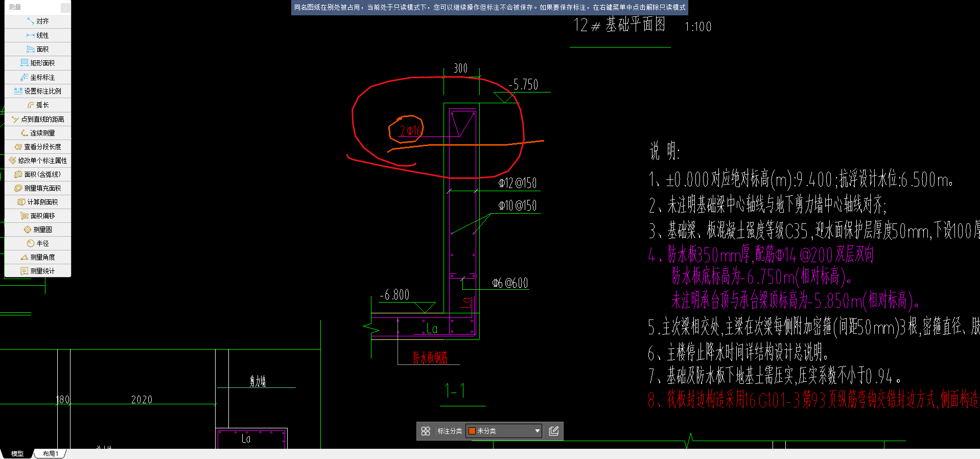Click the Φ12@150 rebar label

tap(518, 183)
